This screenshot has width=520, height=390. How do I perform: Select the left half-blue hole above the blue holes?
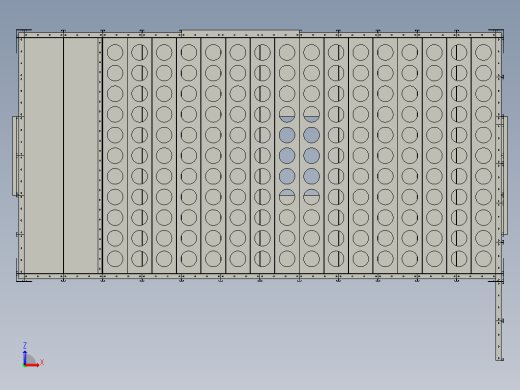click(x=287, y=114)
